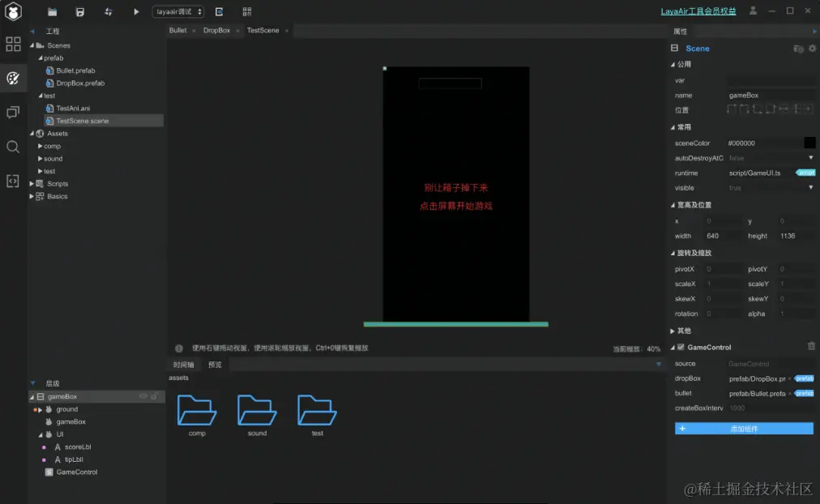
Task: Select the TestScene tab
Action: pyautogui.click(x=263, y=30)
